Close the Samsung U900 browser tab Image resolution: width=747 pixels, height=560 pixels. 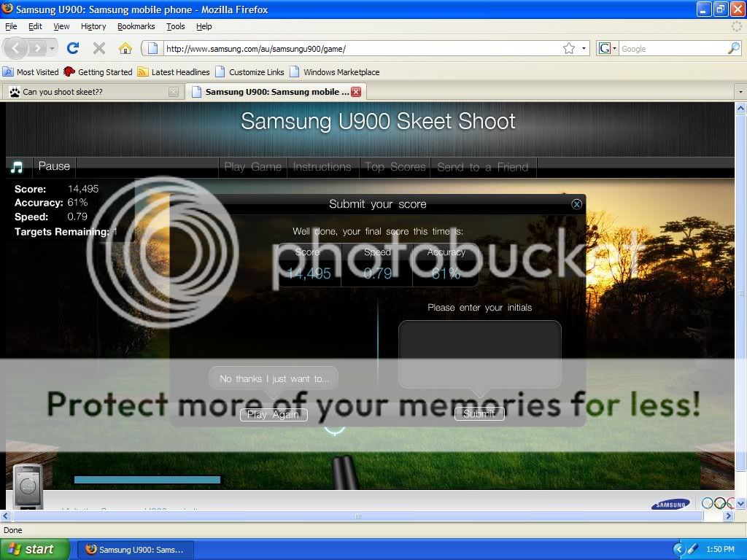click(356, 92)
